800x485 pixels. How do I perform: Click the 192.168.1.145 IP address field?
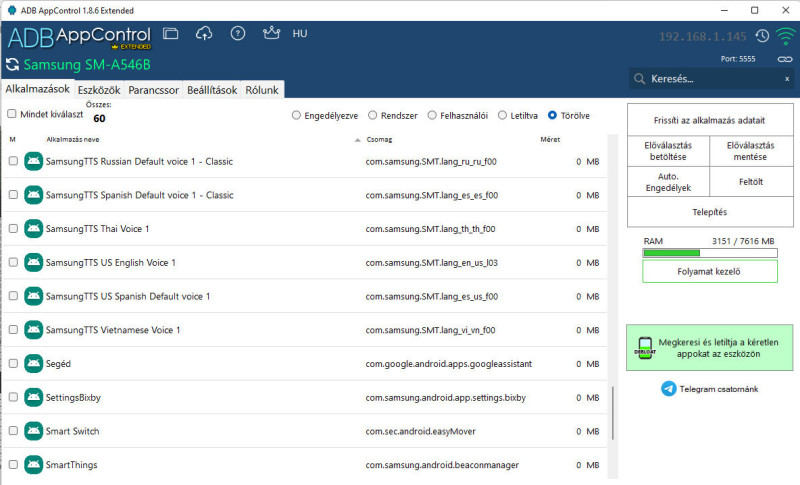point(703,37)
